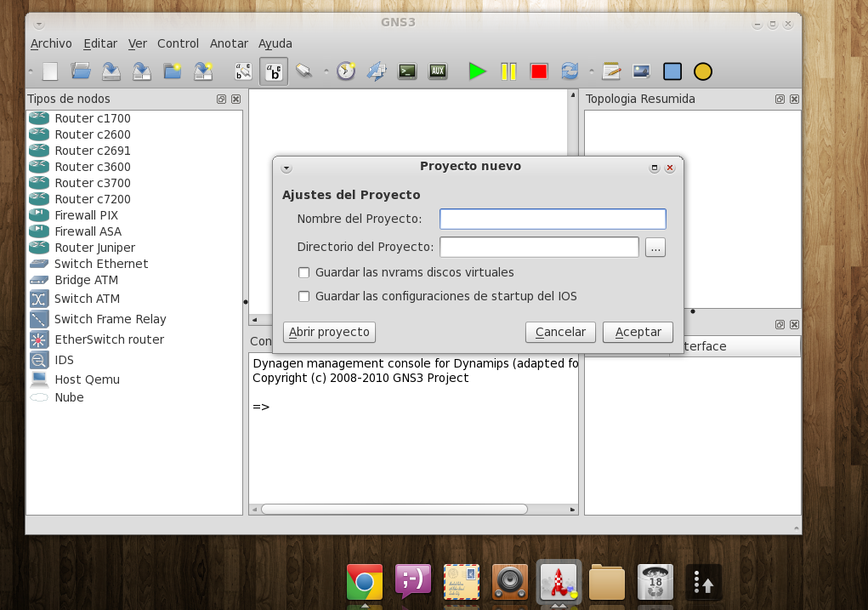Click the Switch Frame Relay icon

click(x=39, y=319)
